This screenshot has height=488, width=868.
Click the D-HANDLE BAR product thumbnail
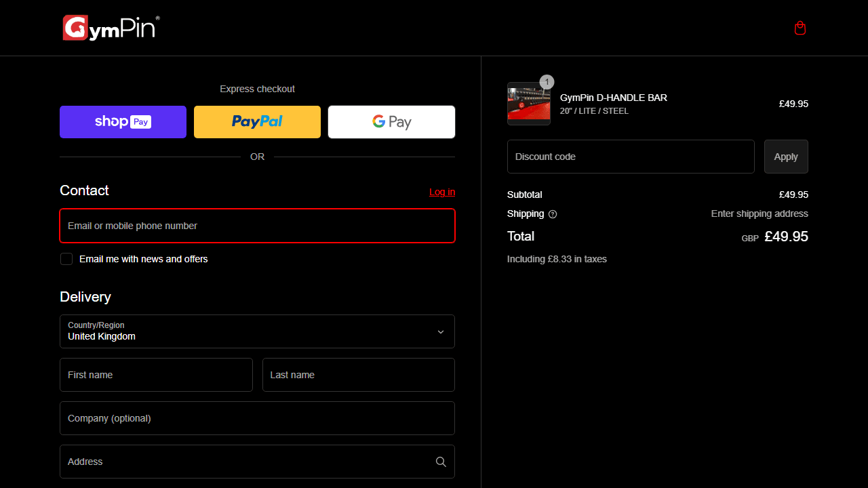529,104
